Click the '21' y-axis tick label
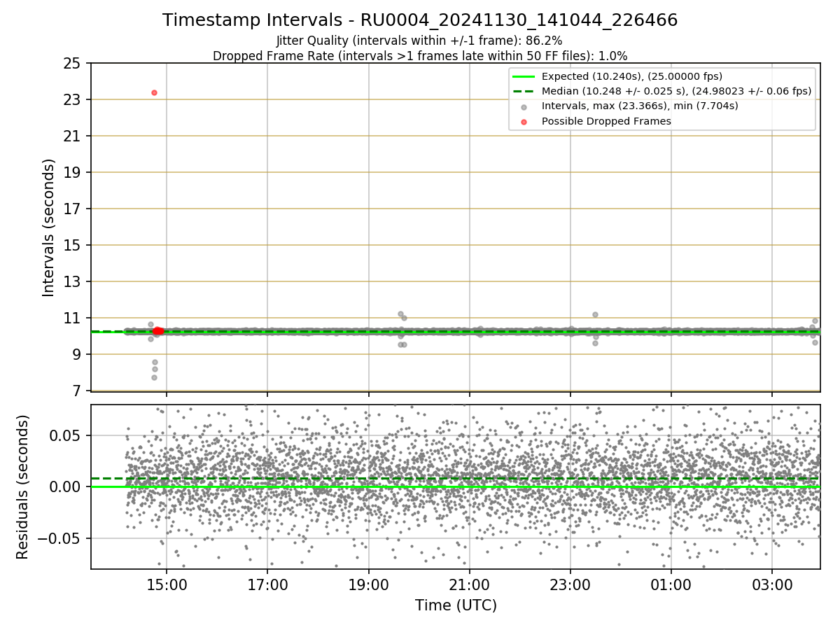The image size is (840, 630). point(72,136)
